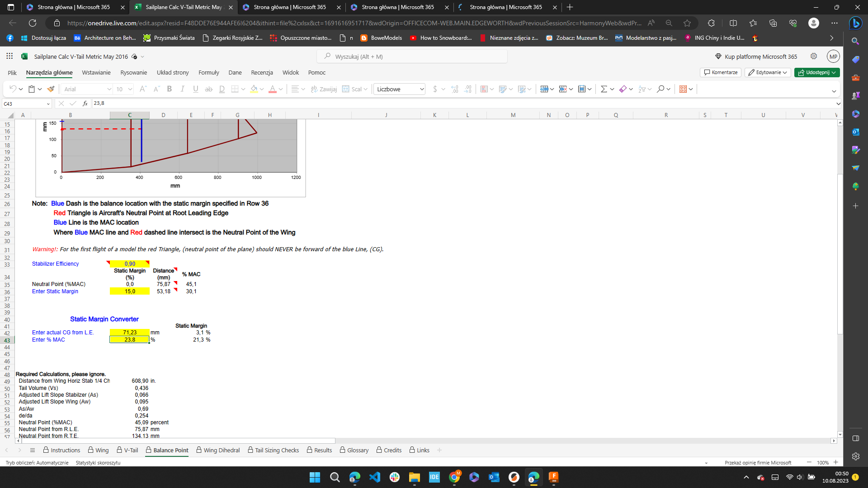Toggle underline formatting
Screen dimensions: 868x488
click(x=196, y=89)
